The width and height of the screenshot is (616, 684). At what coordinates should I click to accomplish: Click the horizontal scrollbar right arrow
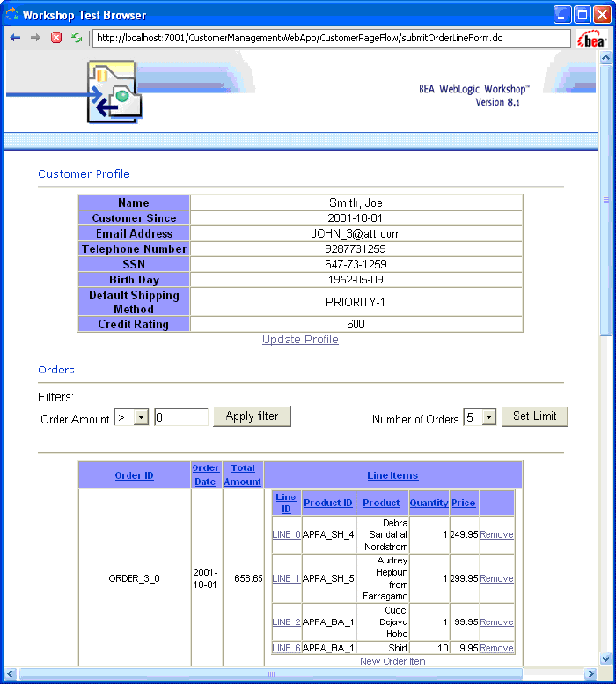(590, 674)
